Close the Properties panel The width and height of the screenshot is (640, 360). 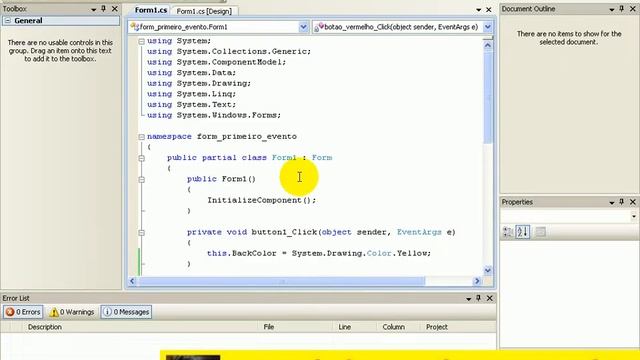pos(633,202)
